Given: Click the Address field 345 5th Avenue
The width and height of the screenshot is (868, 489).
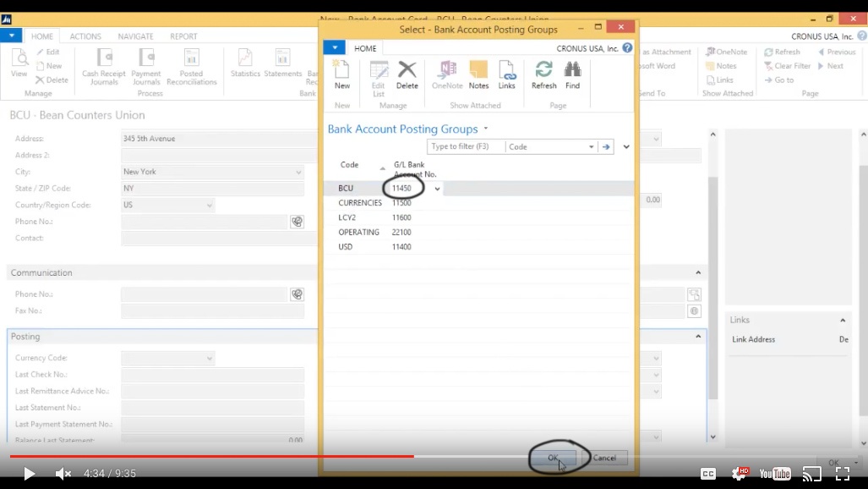Looking at the screenshot, I should point(219,139).
